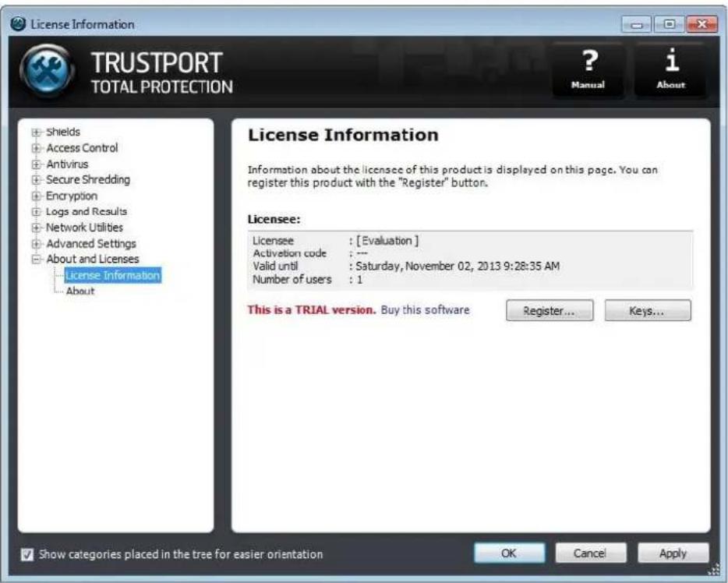728x583 pixels.
Task: Click the Keys... button
Action: 647,310
